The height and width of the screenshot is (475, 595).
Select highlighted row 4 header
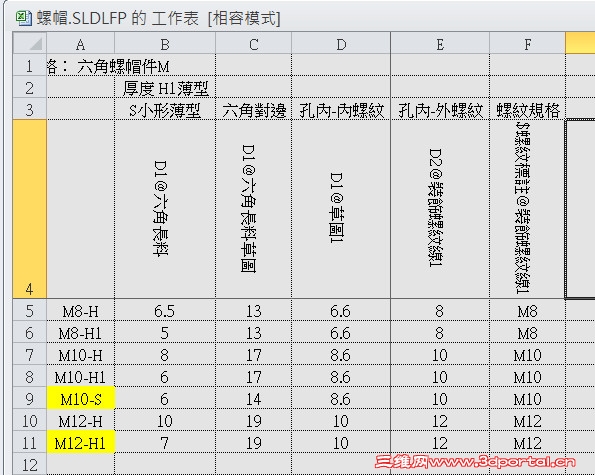point(30,209)
